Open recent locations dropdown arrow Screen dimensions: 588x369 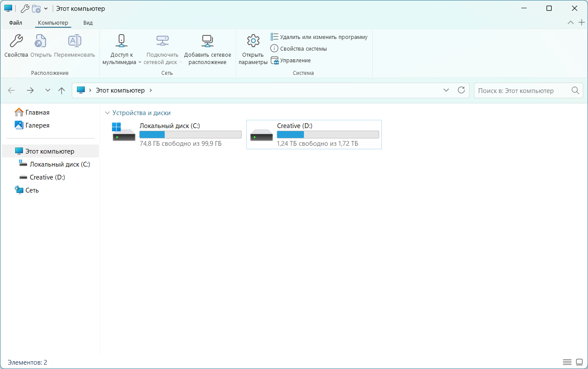[48, 90]
